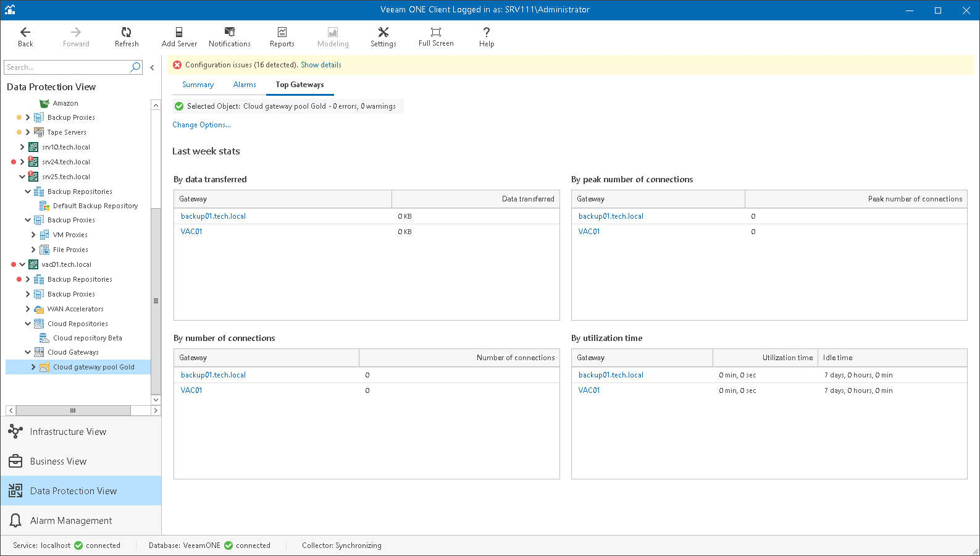
Task: Open backup01.tech.local in number of connections table
Action: coord(213,375)
